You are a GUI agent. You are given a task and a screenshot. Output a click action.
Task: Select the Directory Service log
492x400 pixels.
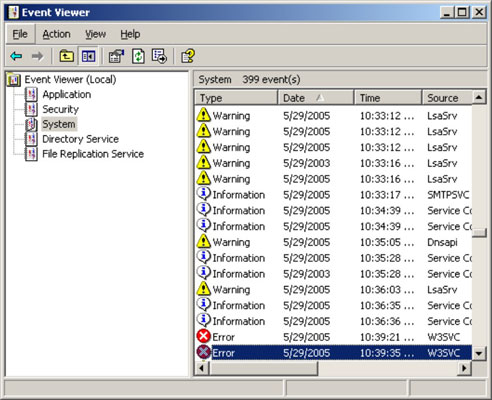[80, 139]
